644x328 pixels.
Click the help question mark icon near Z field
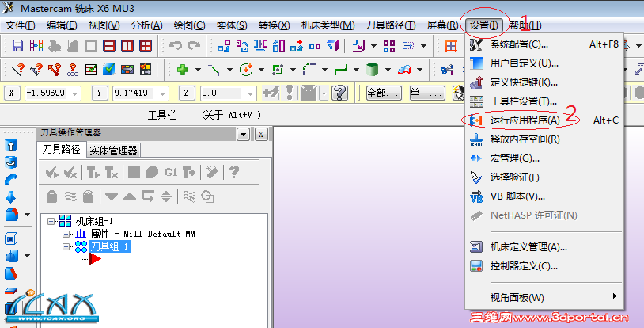tap(339, 93)
